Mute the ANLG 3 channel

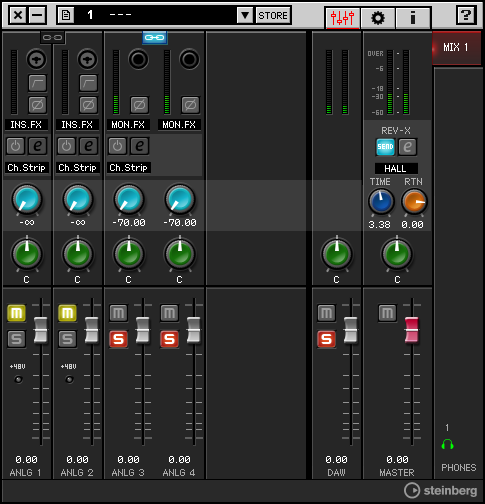(x=119, y=313)
